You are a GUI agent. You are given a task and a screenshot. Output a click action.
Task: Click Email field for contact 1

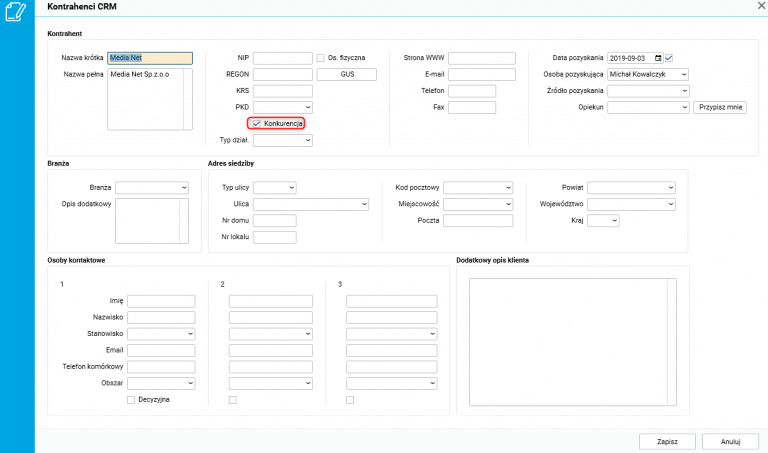pos(161,351)
